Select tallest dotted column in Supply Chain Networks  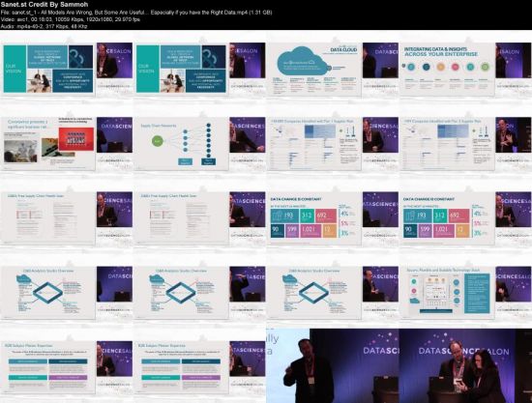click(208, 139)
